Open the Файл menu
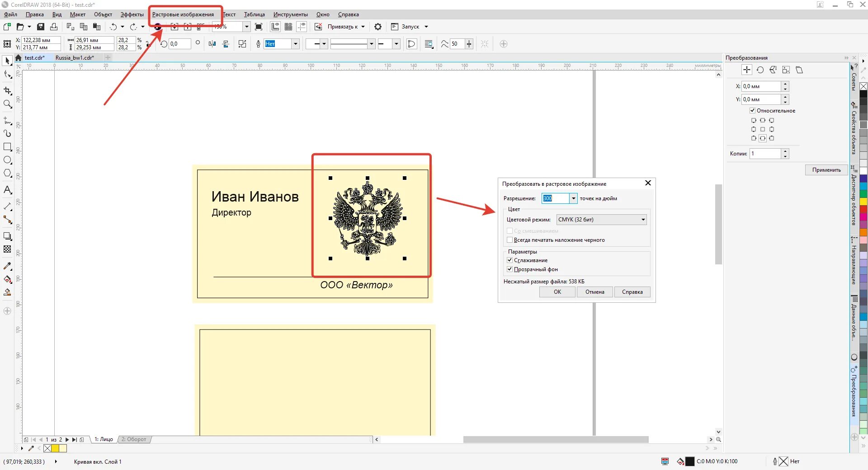The width and height of the screenshot is (868, 470). pyautogui.click(x=10, y=14)
